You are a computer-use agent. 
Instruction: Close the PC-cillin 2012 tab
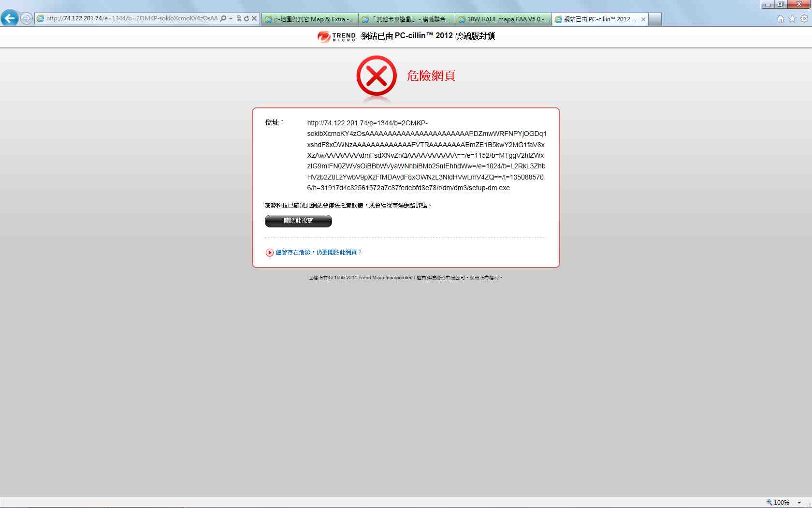pos(643,19)
